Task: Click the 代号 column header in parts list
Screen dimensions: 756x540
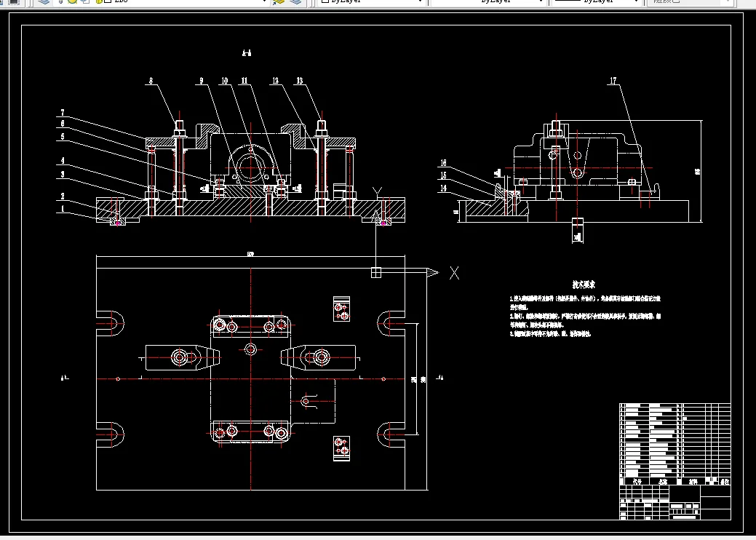Action: pos(637,482)
